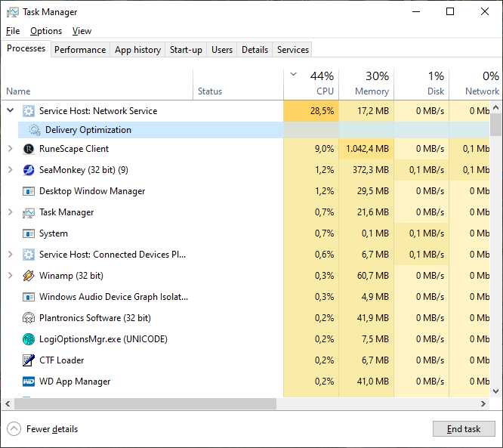Screen dimensions: 503x448
Task: Click the horizontal scrollbar thumb
Action: coord(145,403)
